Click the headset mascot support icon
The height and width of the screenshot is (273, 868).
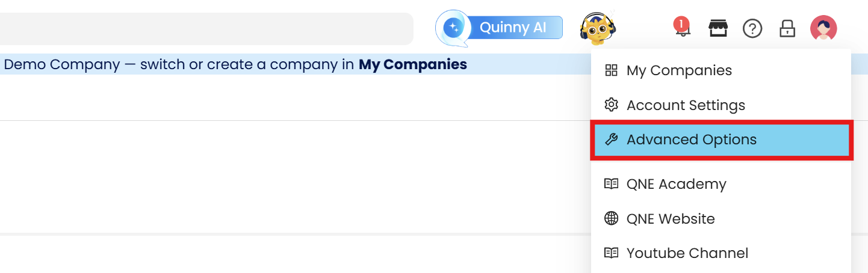pos(597,28)
